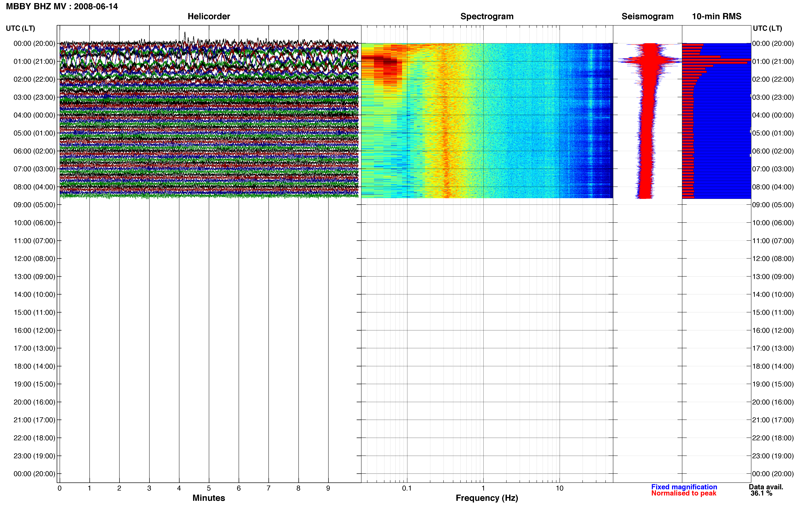The height and width of the screenshot is (508, 812).
Task: Click '08:00 (04:00)' on the RMS time axis
Action: pyautogui.click(x=773, y=187)
